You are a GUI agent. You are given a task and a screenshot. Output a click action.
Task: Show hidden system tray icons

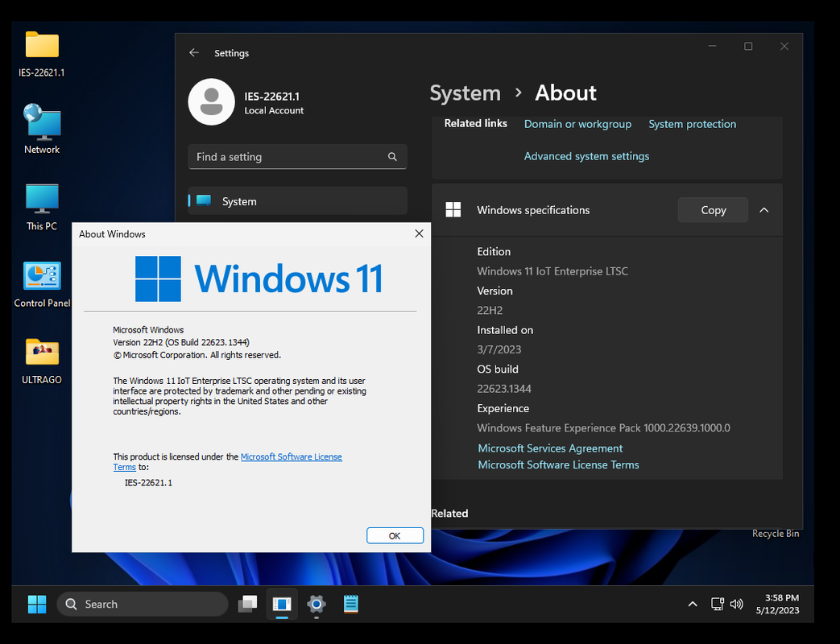coord(693,604)
